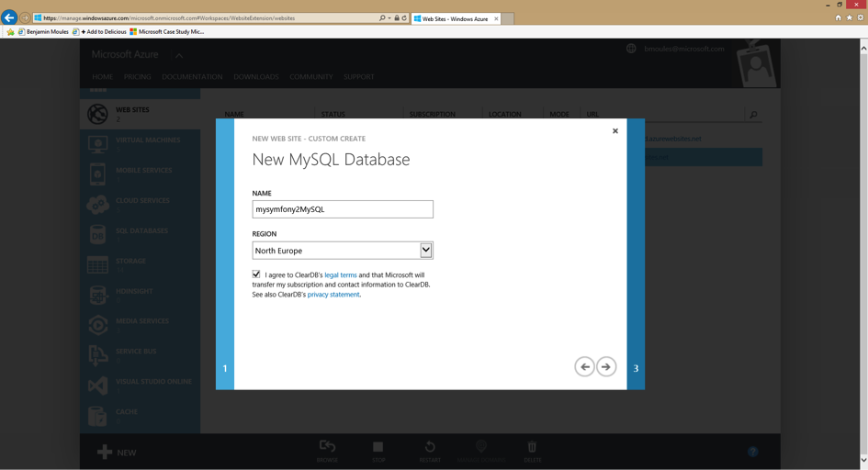Click the globe language icon
The width and height of the screenshot is (868, 470).
pyautogui.click(x=631, y=49)
